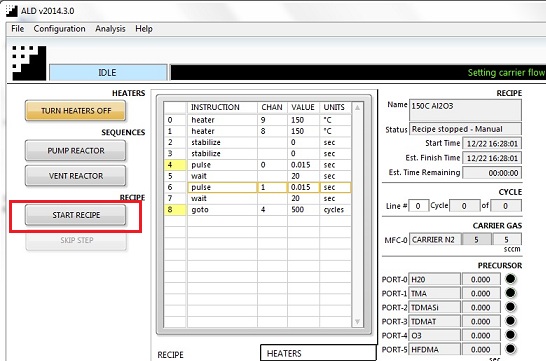The image size is (546, 361).
Task: Click the VENT REACTOR sequence button
Action: tap(76, 176)
